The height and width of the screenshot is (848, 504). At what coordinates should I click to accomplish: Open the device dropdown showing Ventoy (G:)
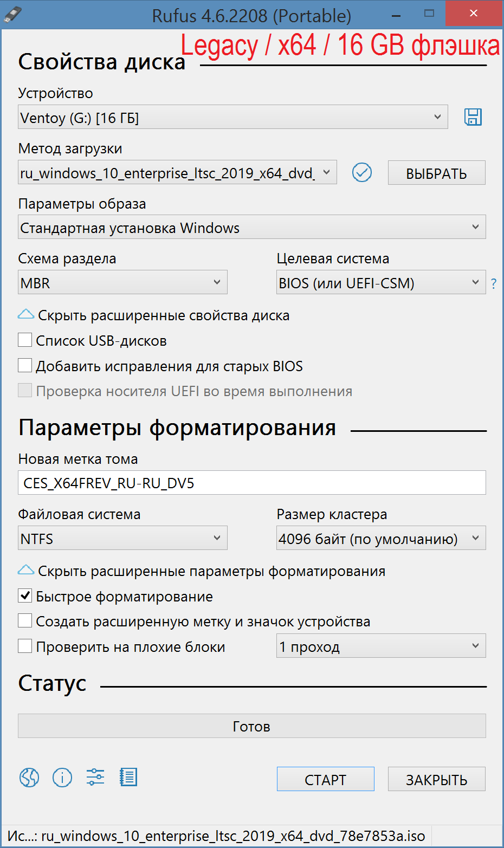coord(232,118)
